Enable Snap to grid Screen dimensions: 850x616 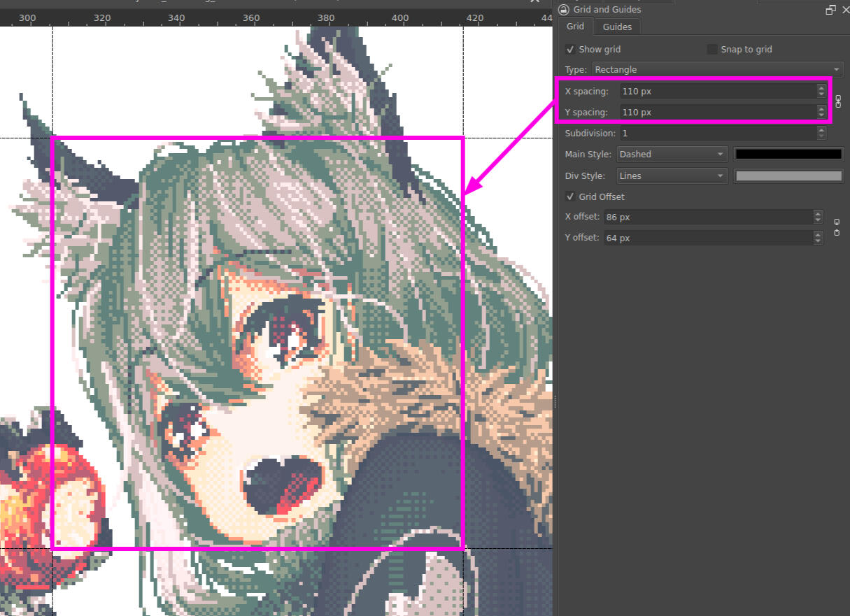(x=712, y=49)
